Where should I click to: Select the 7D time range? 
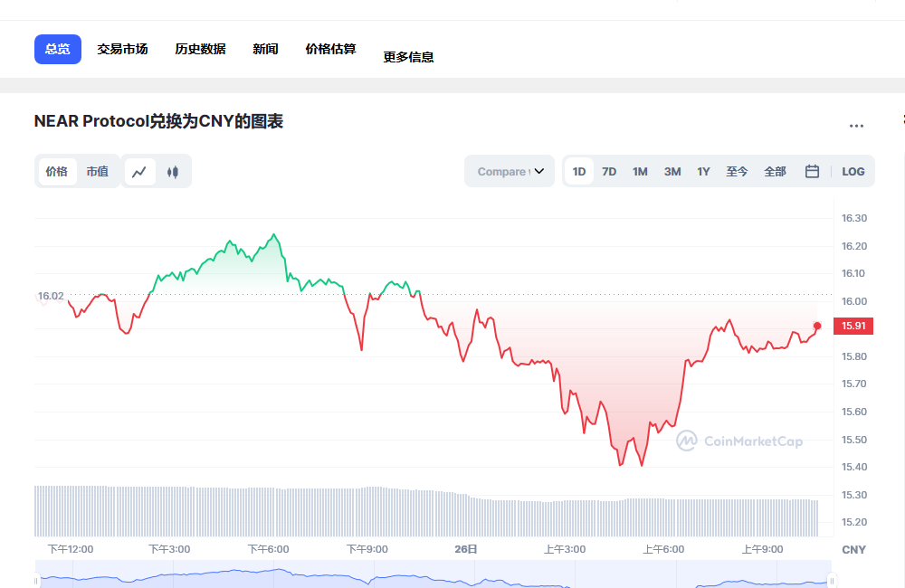click(x=609, y=171)
